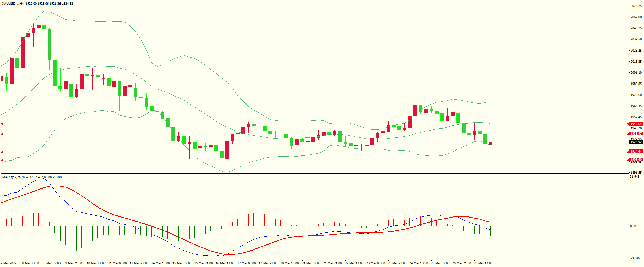This screenshot has height=267, width=644.
Task: Click the 16 Mar 13:00 time label
Action: [x=225, y=263]
